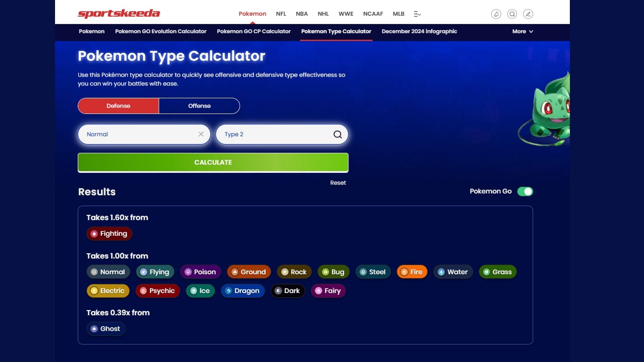This screenshot has width=644, height=362.
Task: Switch to Offense mode
Action: click(x=199, y=106)
